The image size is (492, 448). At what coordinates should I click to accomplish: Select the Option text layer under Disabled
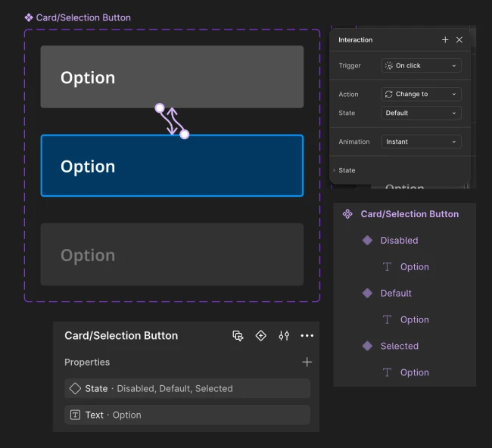pos(415,267)
